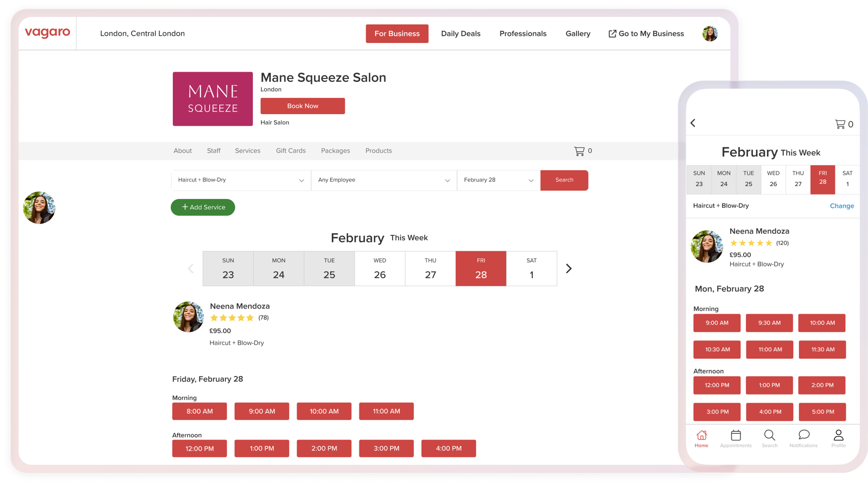868x485 pixels.
Task: Open the user avatar in top navigation
Action: 710,34
